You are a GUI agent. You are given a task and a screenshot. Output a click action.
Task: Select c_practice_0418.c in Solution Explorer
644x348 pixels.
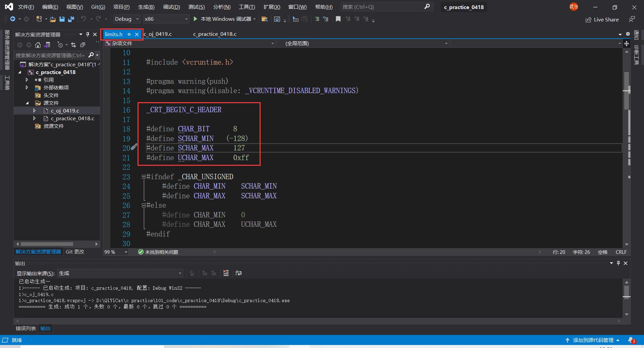72,118
